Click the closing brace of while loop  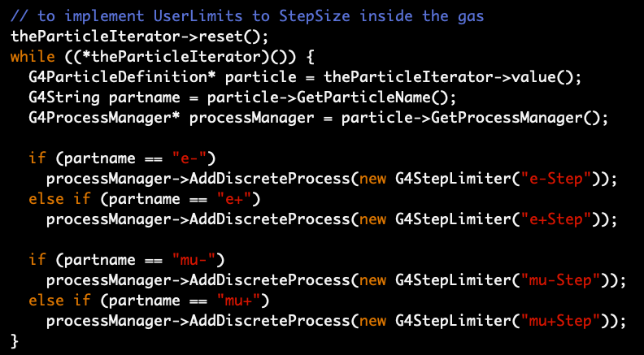(15, 341)
